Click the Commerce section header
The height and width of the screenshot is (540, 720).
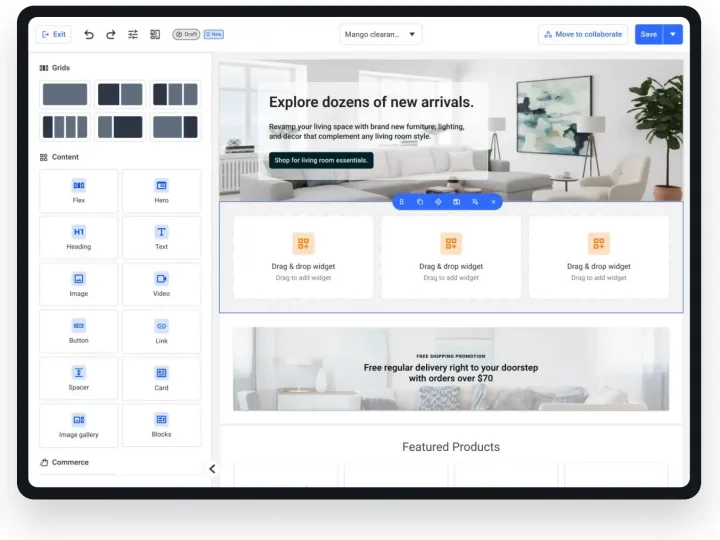64,462
